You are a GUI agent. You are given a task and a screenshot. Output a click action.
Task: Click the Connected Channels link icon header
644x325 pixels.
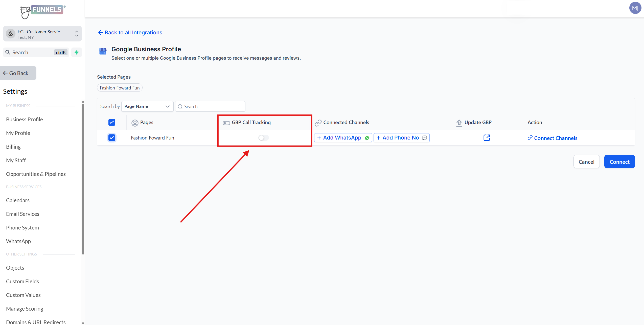coord(318,123)
